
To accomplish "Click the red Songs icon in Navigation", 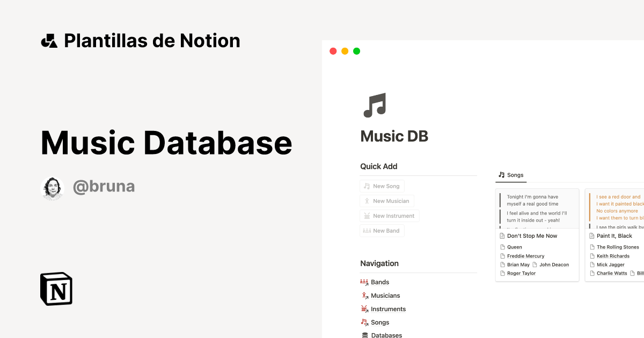I will click(x=364, y=322).
